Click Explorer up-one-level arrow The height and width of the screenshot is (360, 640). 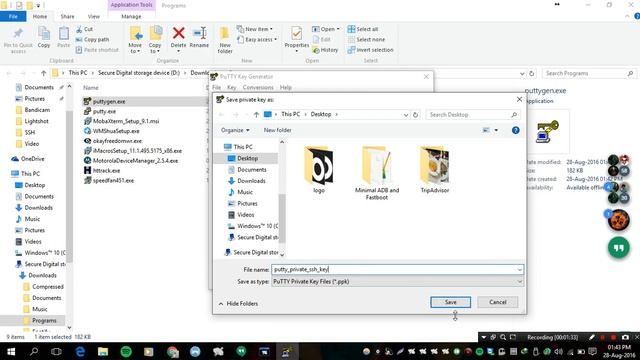44,73
